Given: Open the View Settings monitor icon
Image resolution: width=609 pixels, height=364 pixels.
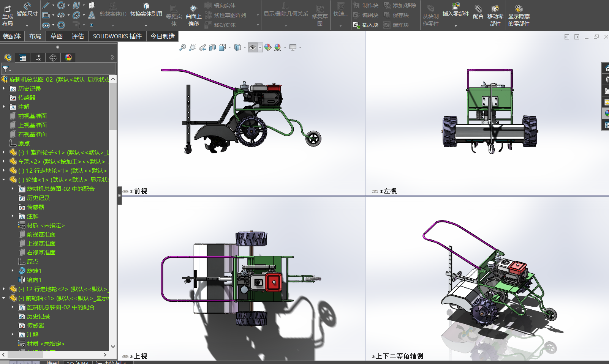Looking at the screenshot, I should point(293,47).
